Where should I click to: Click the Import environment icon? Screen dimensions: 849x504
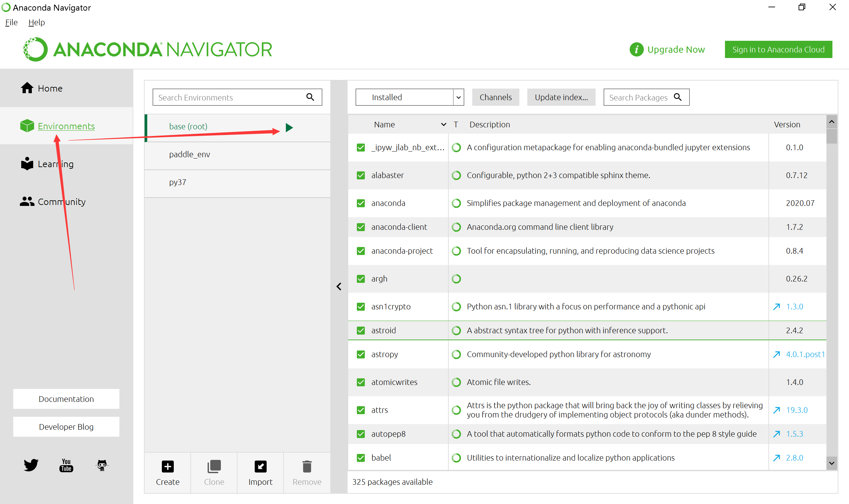point(260,466)
